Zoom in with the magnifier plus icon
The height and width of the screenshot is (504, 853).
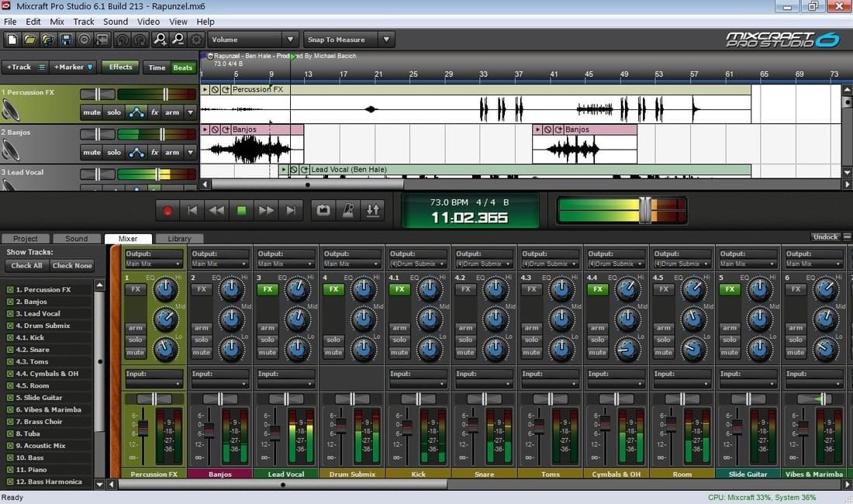(160, 40)
